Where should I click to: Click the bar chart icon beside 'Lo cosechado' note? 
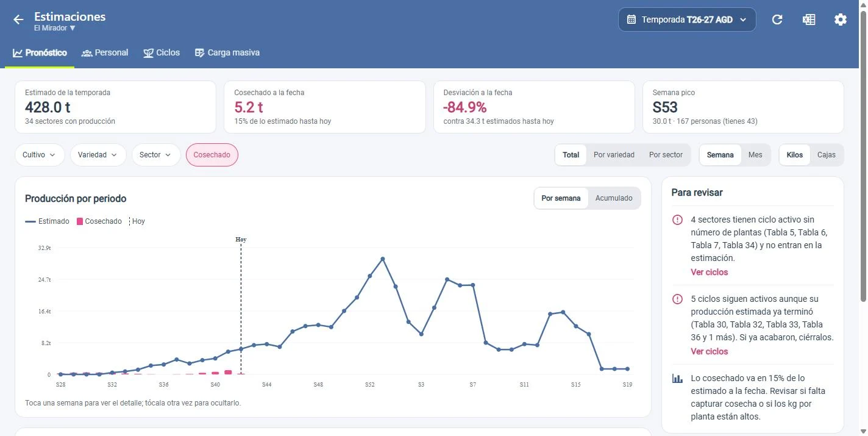point(677,379)
